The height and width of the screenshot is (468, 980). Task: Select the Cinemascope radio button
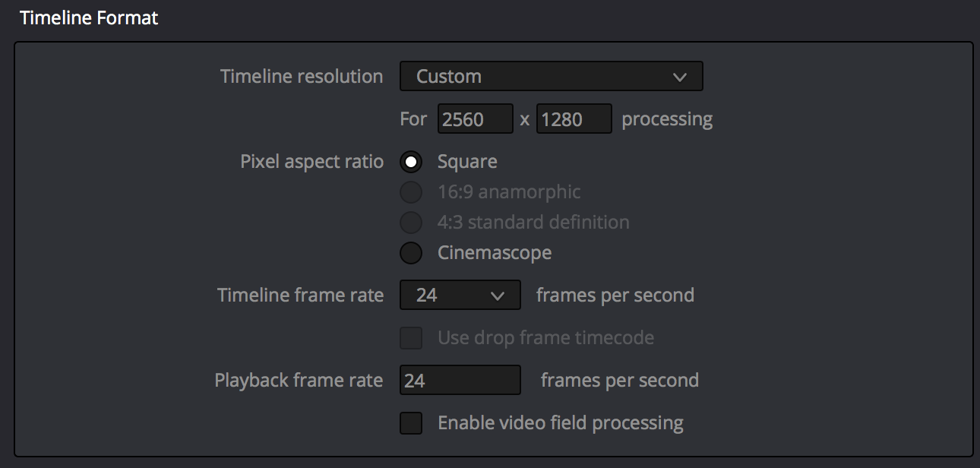[411, 253]
